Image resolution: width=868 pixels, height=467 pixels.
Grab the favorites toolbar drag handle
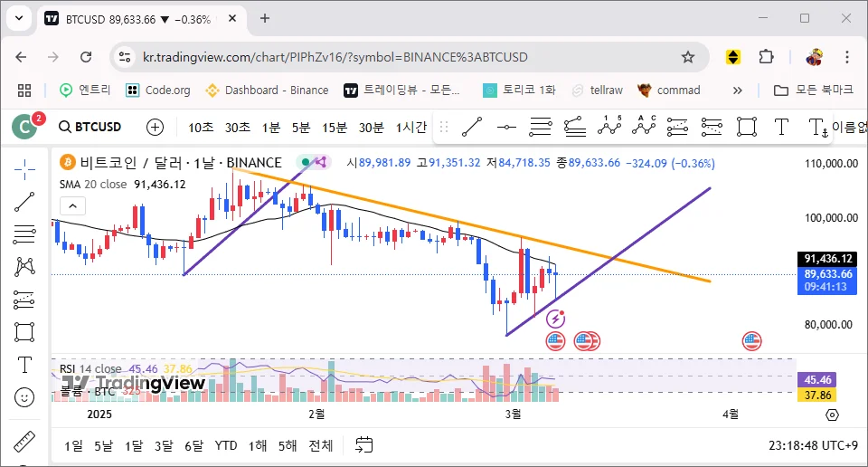(443, 127)
